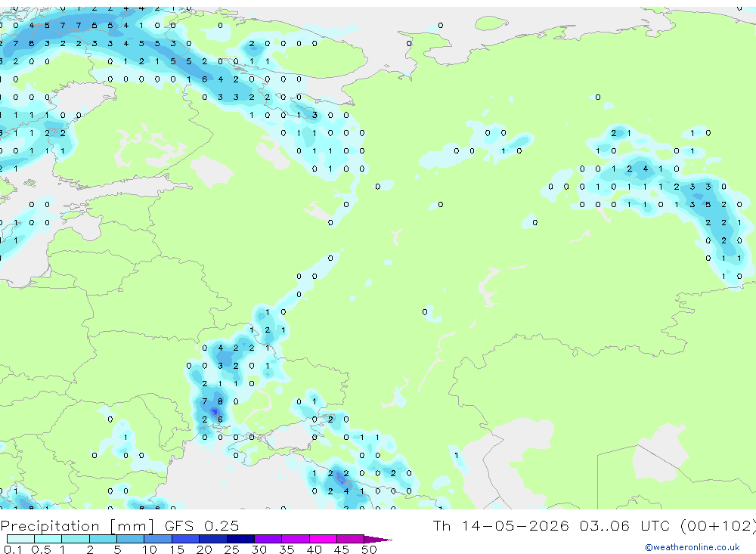Select the 'Precipitation [mm]' title text
756x554 pixels.
point(77,525)
